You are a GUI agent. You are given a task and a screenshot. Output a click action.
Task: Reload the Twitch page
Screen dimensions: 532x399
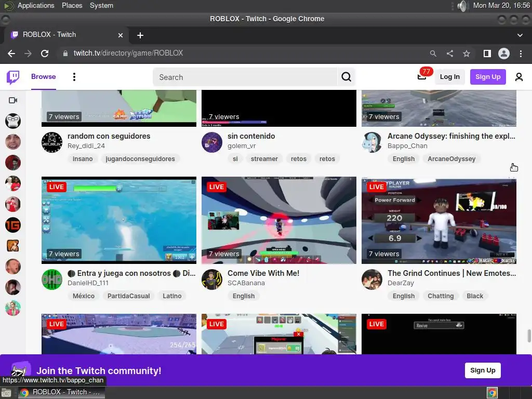[45, 54]
